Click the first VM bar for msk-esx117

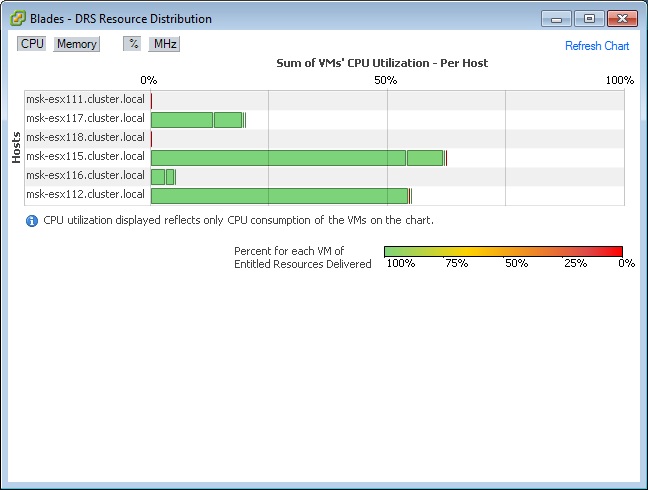point(182,120)
